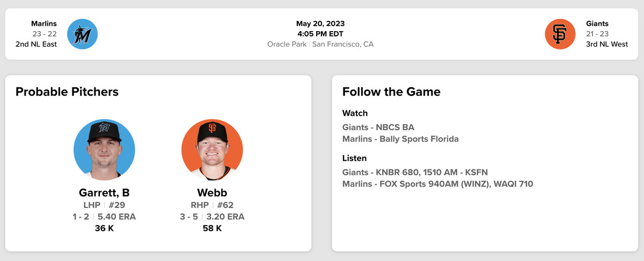
Task: Open the Webb pitcher headshot photo
Action: point(212,150)
